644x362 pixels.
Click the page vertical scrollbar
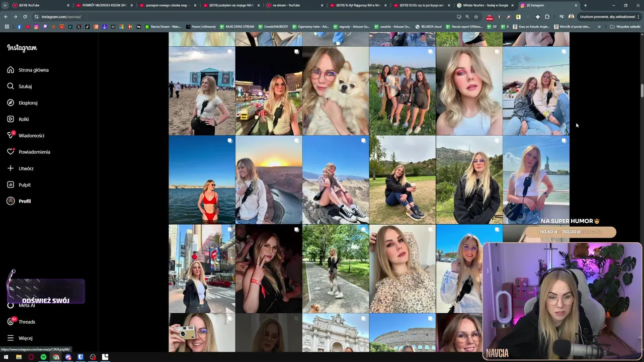(x=641, y=91)
